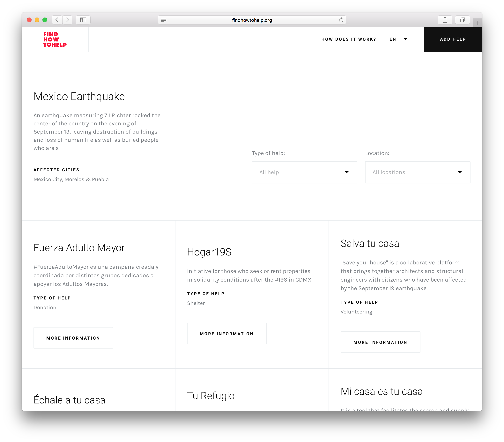Click the back navigation arrow
This screenshot has height=442, width=504.
click(57, 20)
